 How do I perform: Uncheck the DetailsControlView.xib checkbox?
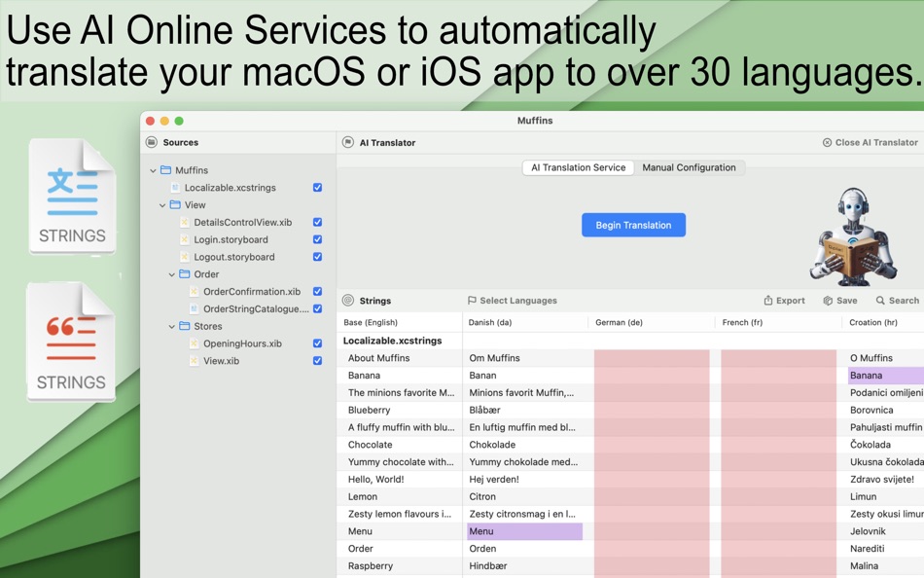click(318, 223)
